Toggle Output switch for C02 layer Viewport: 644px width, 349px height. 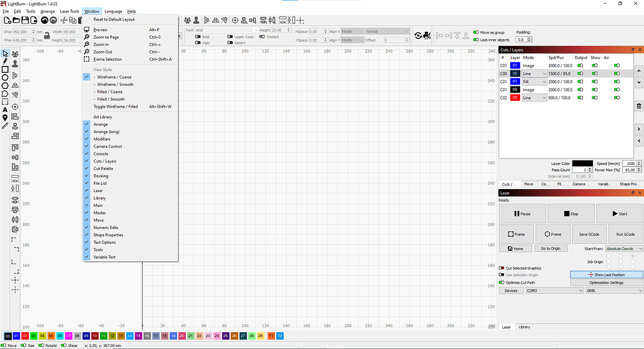tap(581, 98)
